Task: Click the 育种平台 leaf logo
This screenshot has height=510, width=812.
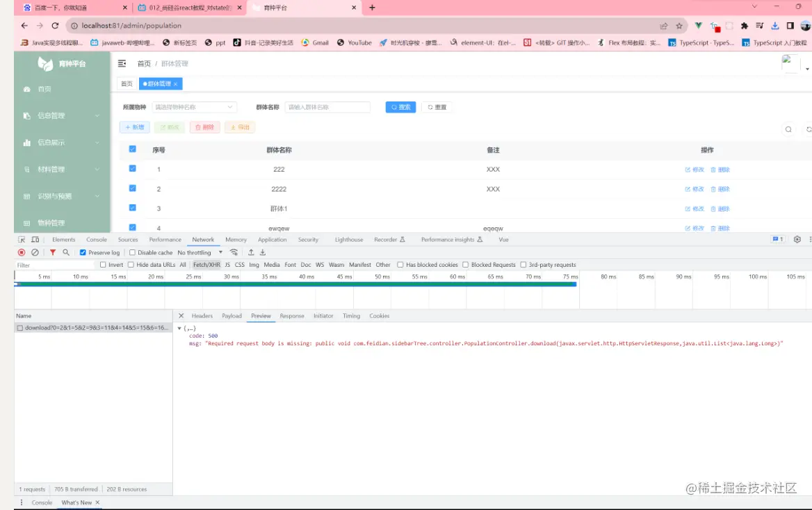Action: [45, 64]
